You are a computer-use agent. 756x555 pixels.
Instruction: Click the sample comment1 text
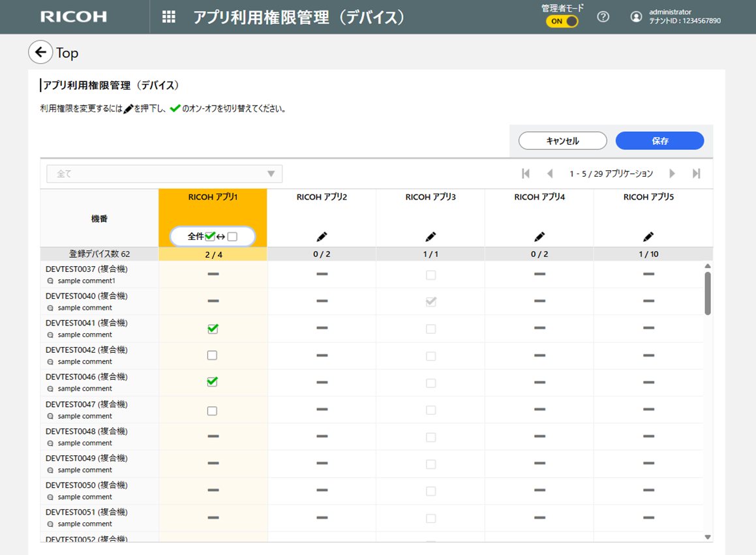pyautogui.click(x=86, y=281)
